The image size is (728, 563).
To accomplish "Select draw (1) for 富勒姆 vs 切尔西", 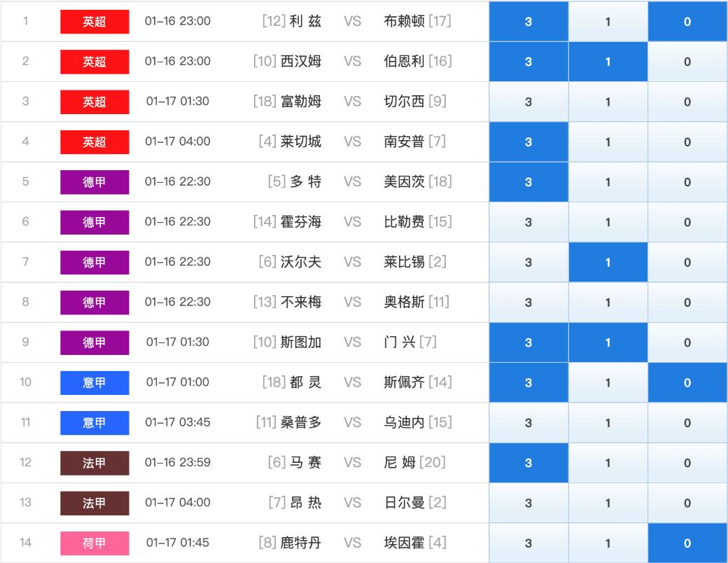I will (x=608, y=102).
